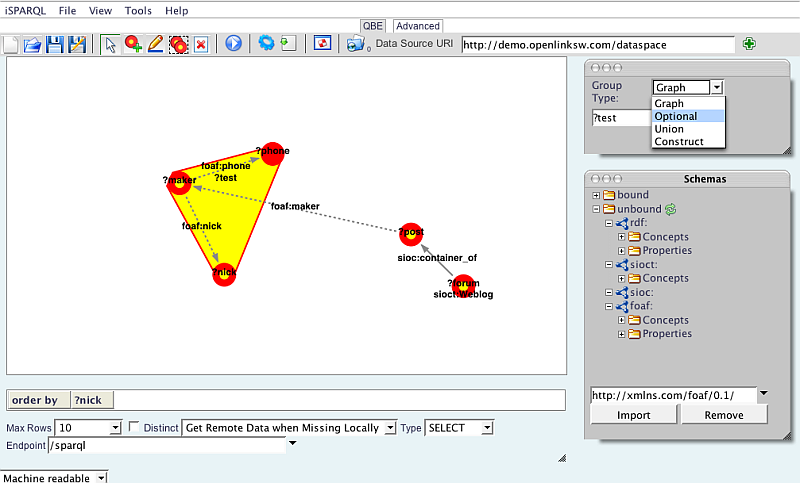Click the green refresh icon beside unbound
The height and width of the screenshot is (483, 800).
pos(670,209)
